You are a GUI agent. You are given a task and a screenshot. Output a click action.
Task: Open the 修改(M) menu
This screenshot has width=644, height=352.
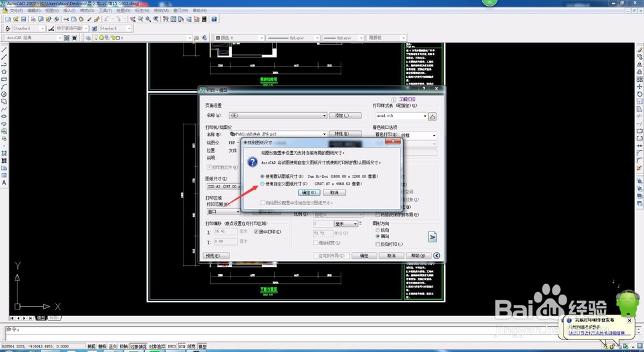pos(160,11)
